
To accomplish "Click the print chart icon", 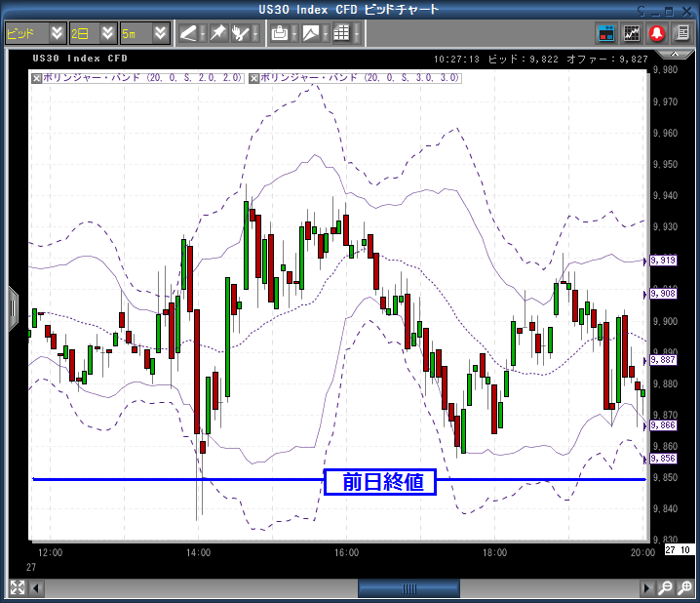I will point(280,33).
